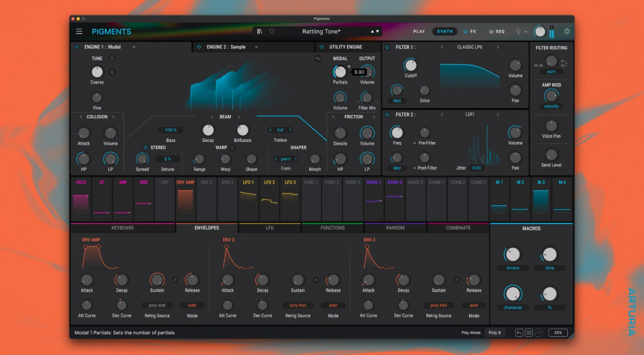Open ENV 2 poly kbd Retrig Source
The image size is (644, 355).
coord(297,305)
